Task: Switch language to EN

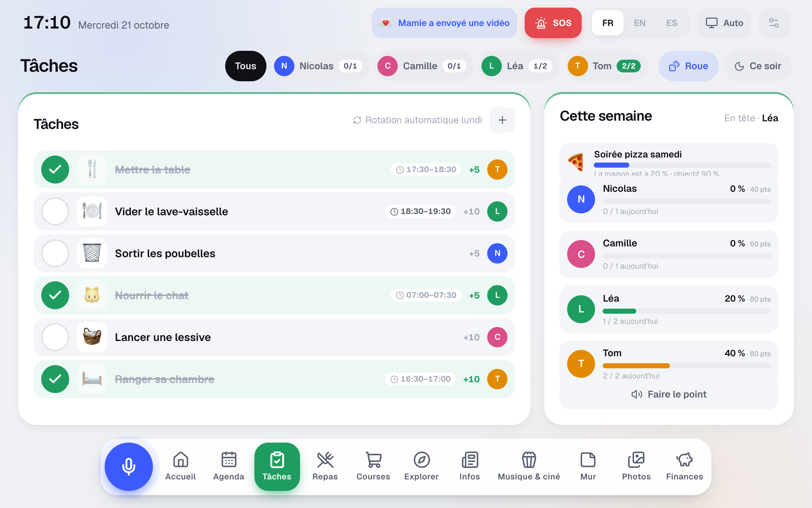Action: coord(639,23)
